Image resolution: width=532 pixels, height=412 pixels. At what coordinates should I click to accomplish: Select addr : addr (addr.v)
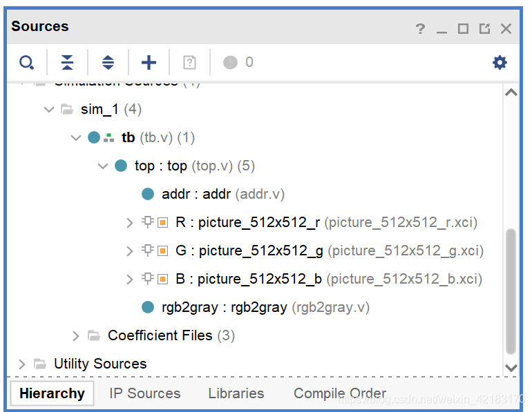pos(223,194)
